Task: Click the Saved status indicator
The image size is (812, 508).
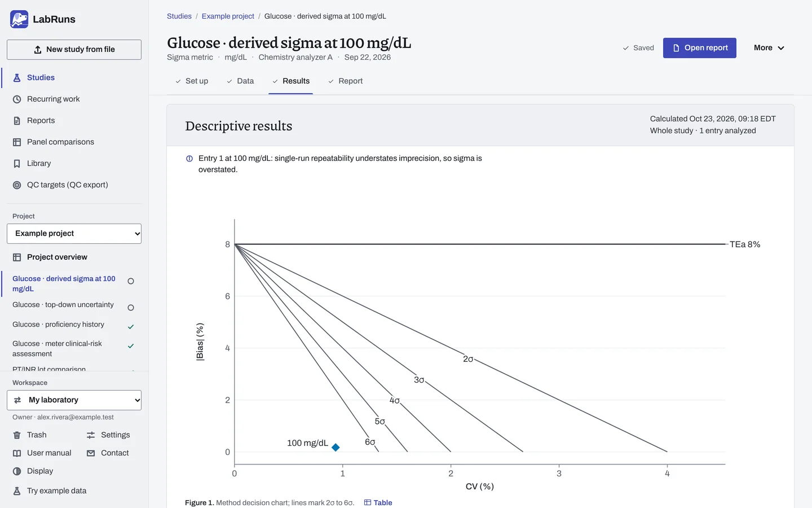Action: [638, 48]
